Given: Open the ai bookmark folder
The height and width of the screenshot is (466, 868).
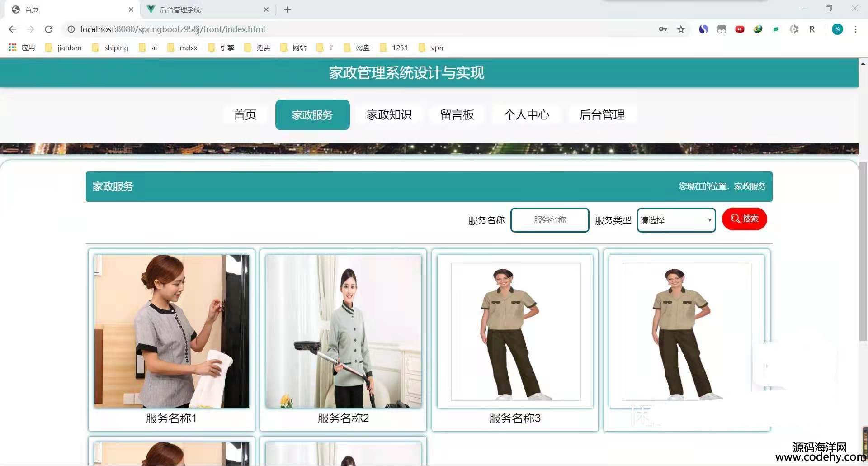Looking at the screenshot, I should pyautogui.click(x=148, y=48).
